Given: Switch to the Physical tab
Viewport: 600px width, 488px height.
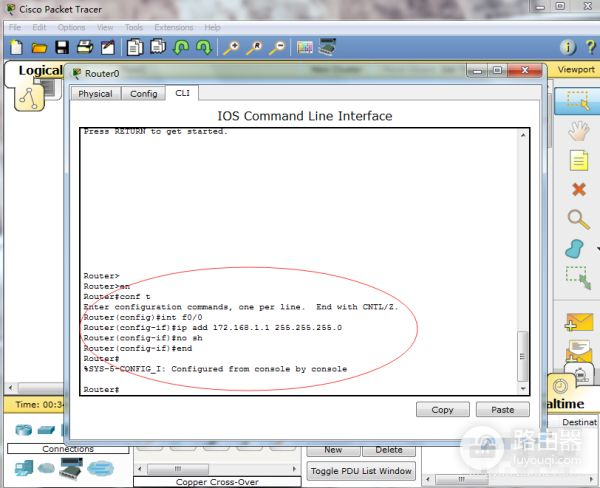Looking at the screenshot, I should (x=95, y=93).
